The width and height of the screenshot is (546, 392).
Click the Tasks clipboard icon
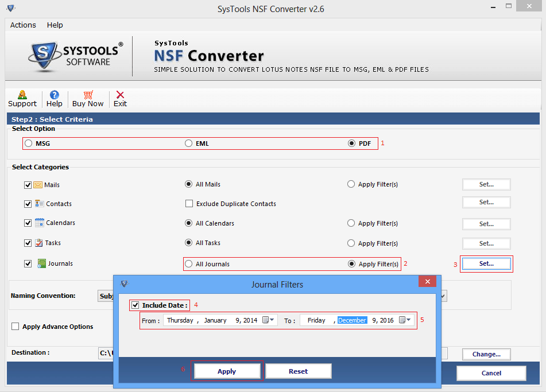click(39, 243)
